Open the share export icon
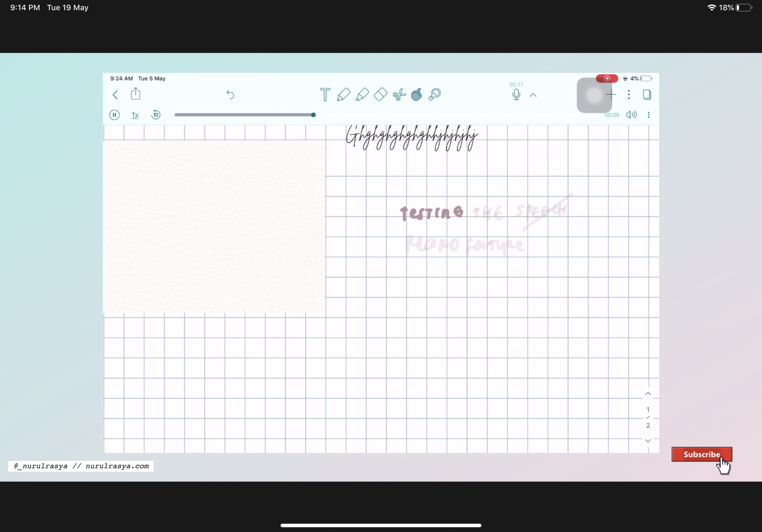Viewport: 762px width, 532px height. [x=135, y=94]
